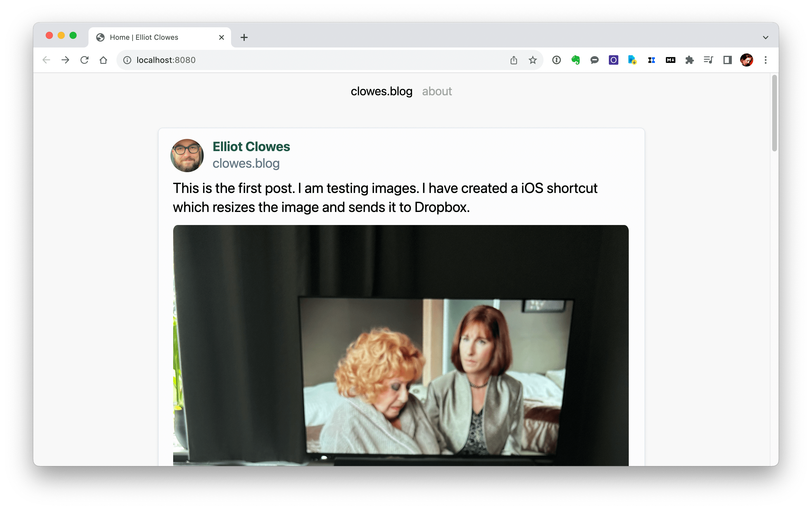Reload the current page
812x510 pixels.
pyautogui.click(x=84, y=60)
